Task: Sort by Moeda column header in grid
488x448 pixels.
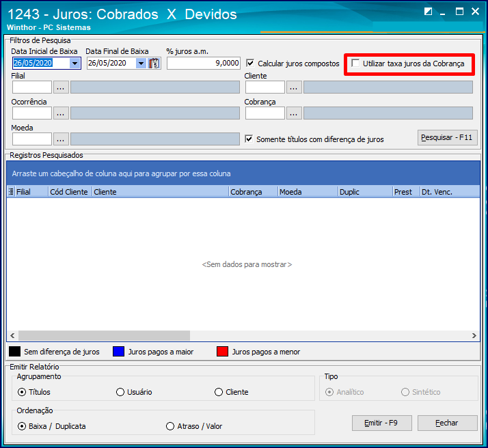Action: (308, 192)
